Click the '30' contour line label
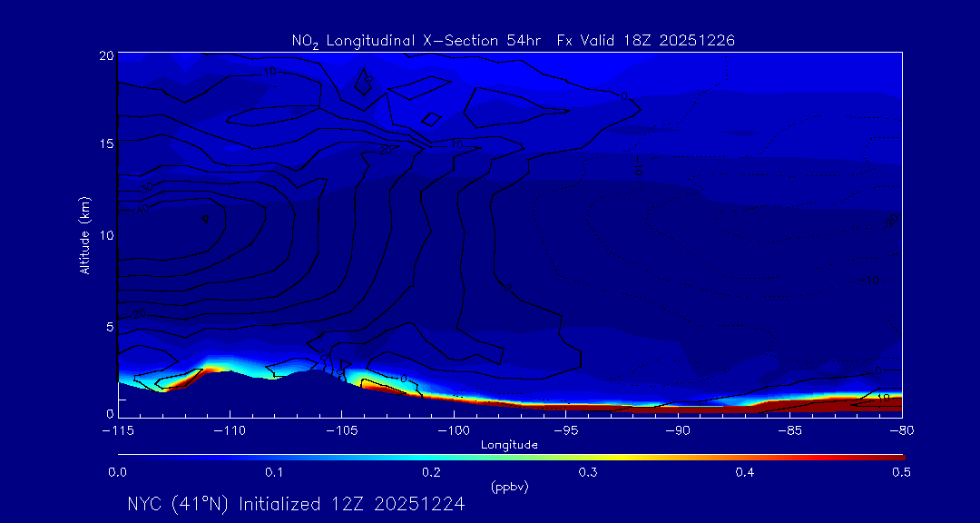Image resolution: width=980 pixels, height=523 pixels. pyautogui.click(x=146, y=188)
